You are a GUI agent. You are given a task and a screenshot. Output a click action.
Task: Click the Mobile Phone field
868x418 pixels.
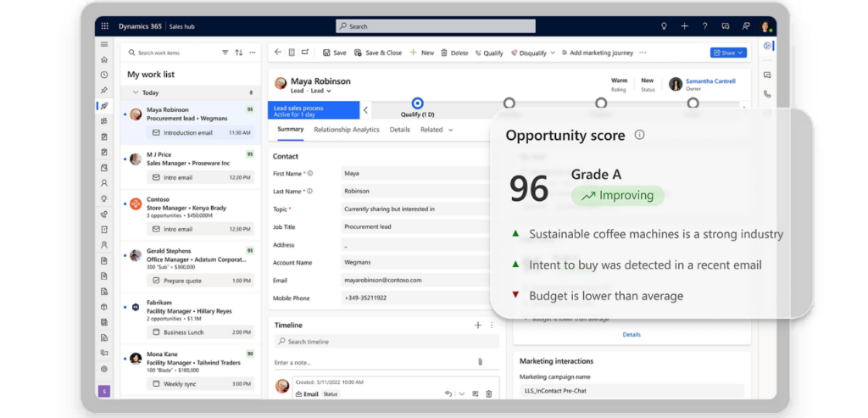click(x=415, y=298)
